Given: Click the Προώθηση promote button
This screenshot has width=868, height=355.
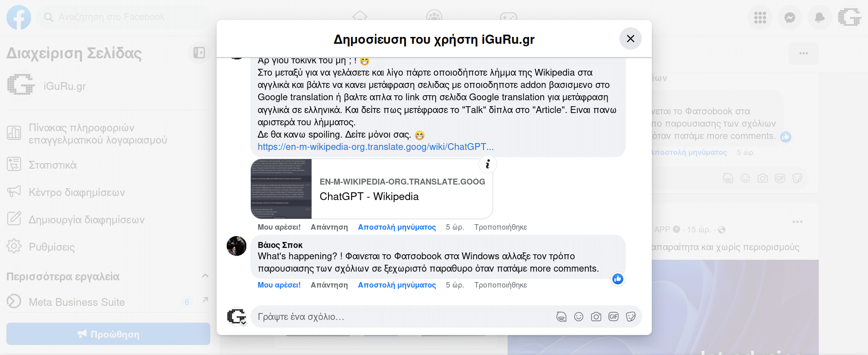Looking at the screenshot, I should 108,334.
